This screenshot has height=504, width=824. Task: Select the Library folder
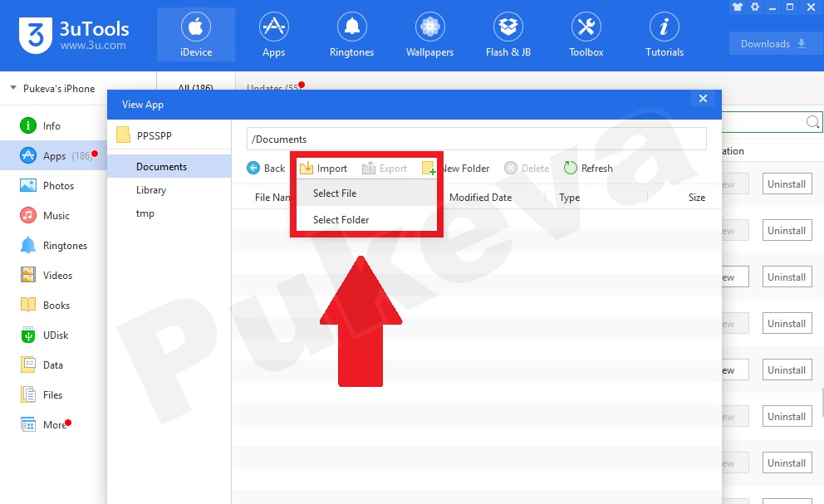[x=169, y=189]
